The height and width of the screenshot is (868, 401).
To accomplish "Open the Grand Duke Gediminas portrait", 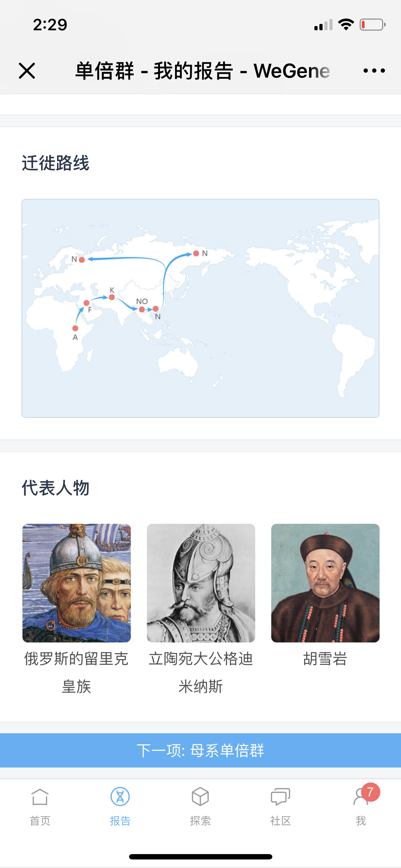I will pos(201,583).
